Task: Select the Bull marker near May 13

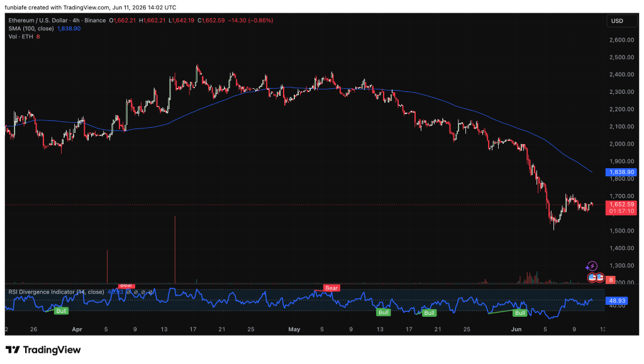Action: point(384,312)
